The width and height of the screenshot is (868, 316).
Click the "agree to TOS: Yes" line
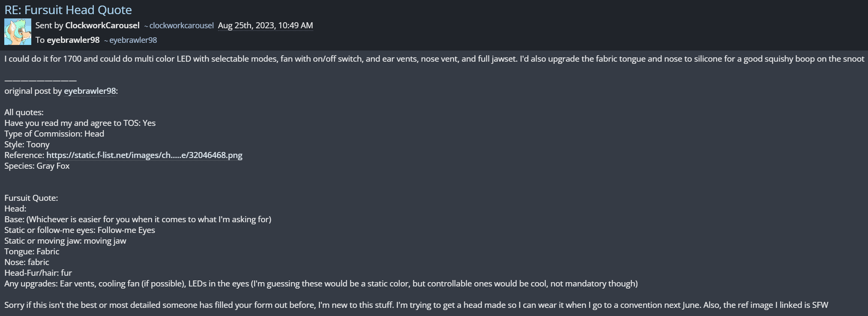80,123
